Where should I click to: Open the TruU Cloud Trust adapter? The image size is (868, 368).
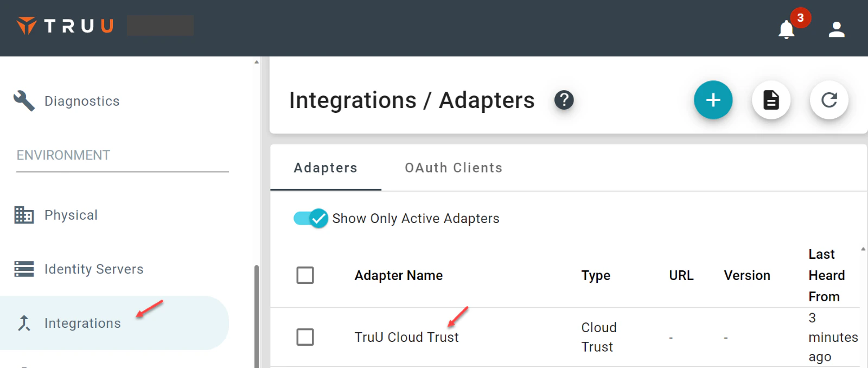click(x=406, y=337)
